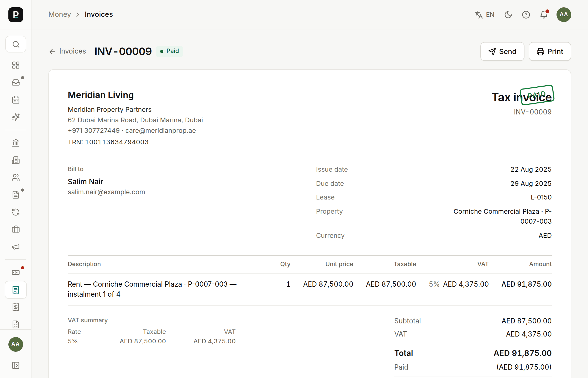Open the megaphone announcements icon
The height and width of the screenshot is (378, 588).
[x=16, y=247]
